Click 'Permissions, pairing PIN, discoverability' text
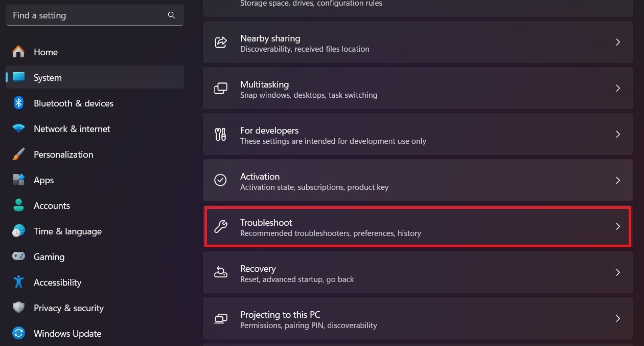 tap(309, 326)
